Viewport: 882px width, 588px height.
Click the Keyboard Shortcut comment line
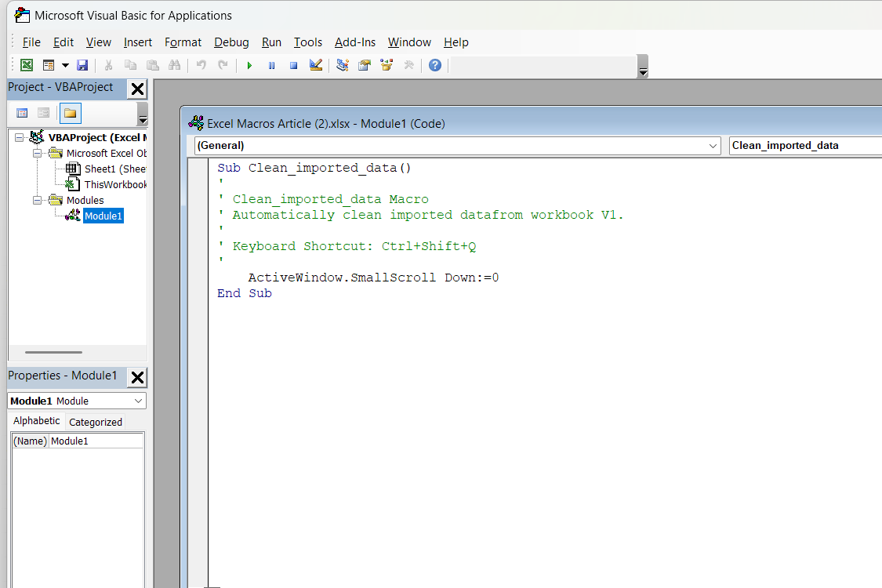[347, 246]
